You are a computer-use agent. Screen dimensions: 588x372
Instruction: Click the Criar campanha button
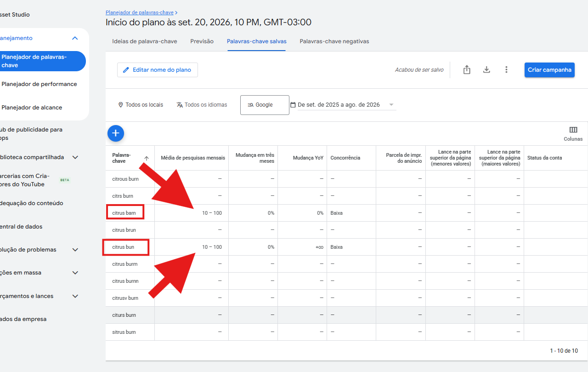pyautogui.click(x=549, y=70)
